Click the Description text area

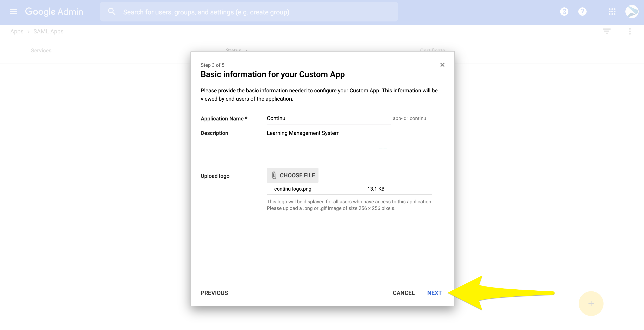[x=328, y=141]
